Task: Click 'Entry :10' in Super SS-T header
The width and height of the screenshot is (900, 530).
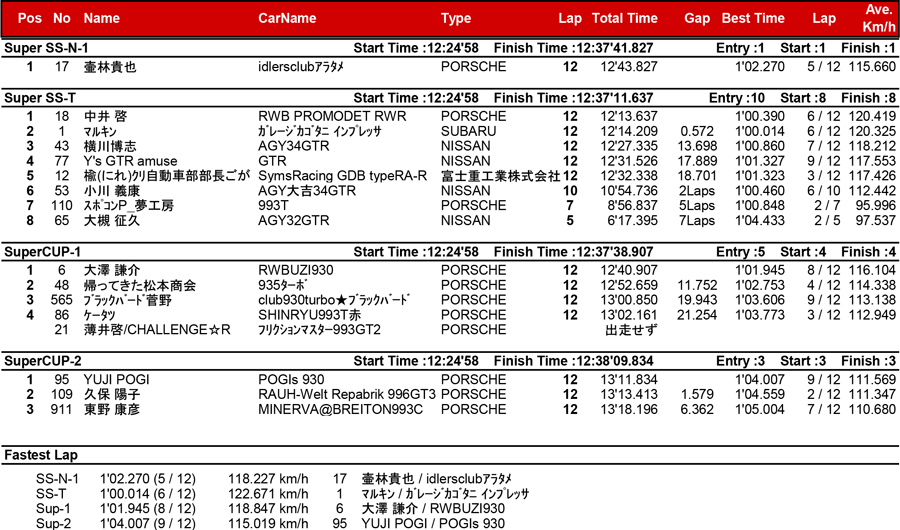Action: pyautogui.click(x=737, y=98)
